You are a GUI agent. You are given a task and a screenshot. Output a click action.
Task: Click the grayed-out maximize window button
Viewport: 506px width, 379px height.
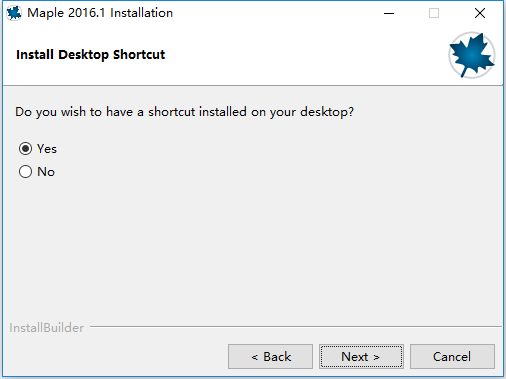coord(434,13)
